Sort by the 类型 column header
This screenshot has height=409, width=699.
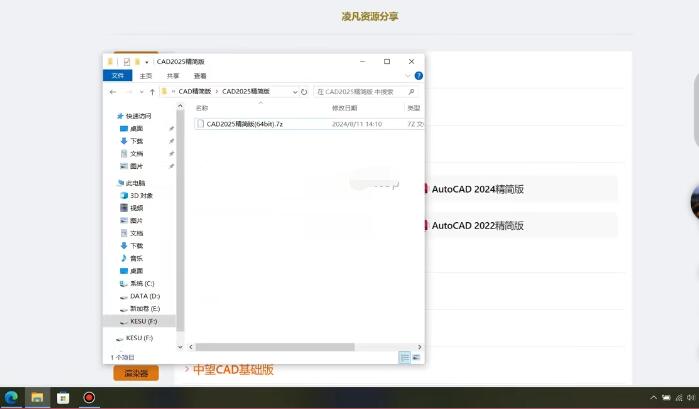coord(414,108)
